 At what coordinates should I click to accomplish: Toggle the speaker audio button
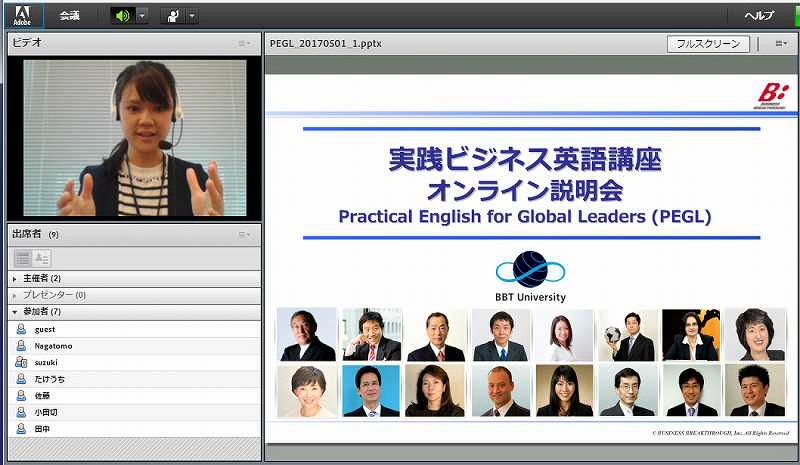click(122, 16)
